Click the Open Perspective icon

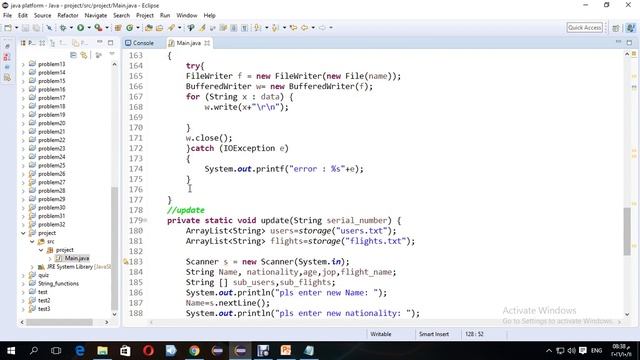click(x=616, y=28)
